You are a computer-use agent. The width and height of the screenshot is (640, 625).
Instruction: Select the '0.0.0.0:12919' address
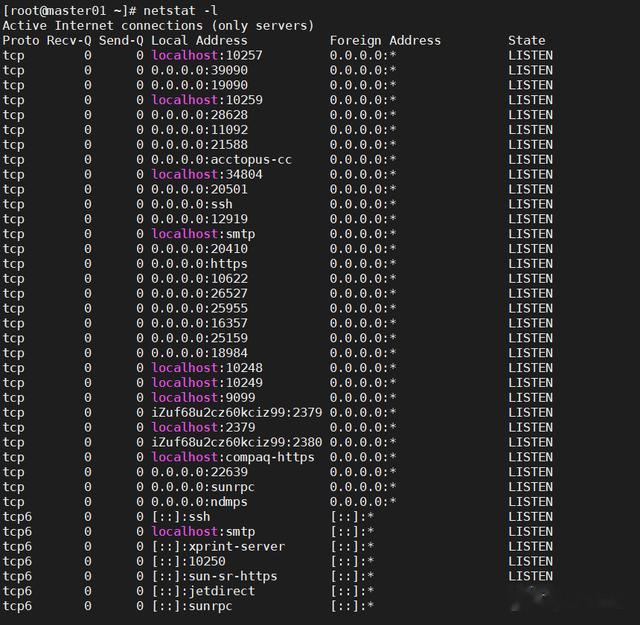(x=199, y=219)
